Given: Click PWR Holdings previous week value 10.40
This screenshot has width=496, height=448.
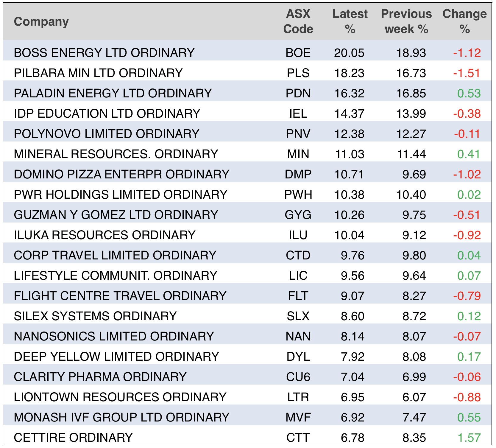Looking at the screenshot, I should (411, 195).
